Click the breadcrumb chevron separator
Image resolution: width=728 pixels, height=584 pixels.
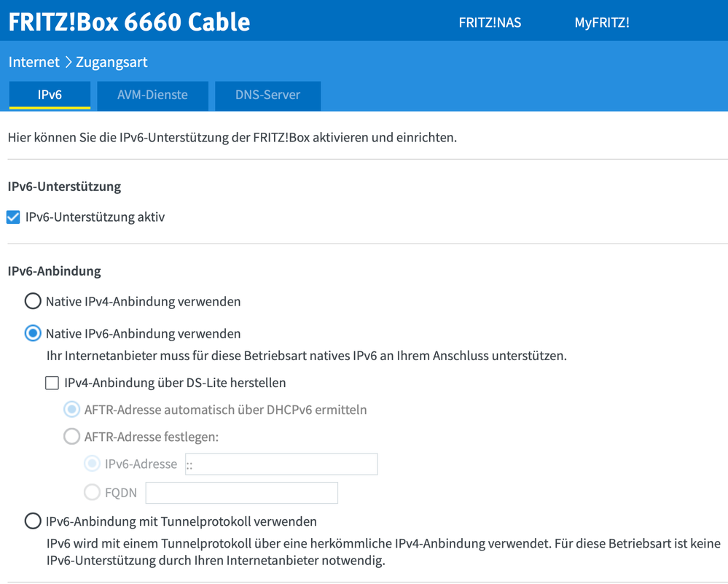(x=68, y=62)
